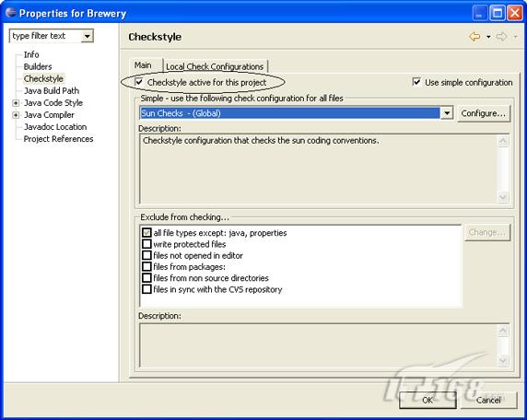527x420 pixels.
Task: Enable files from non source directories exclusion
Action: pyautogui.click(x=146, y=278)
